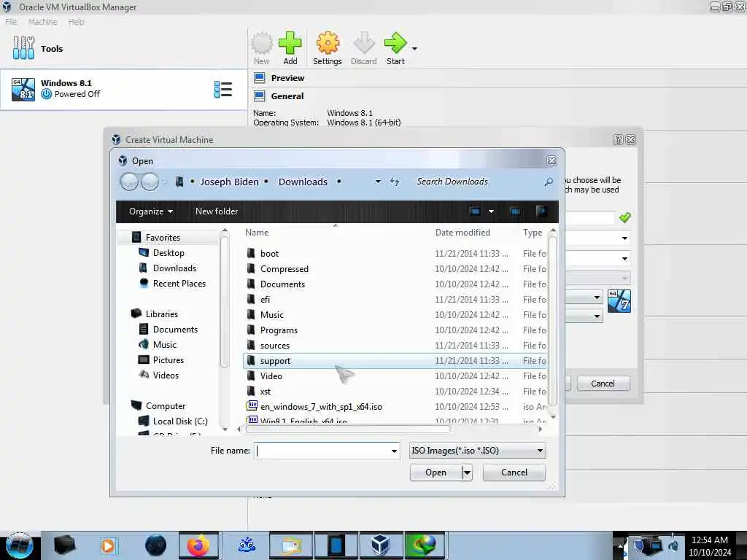747x560 pixels.
Task: Click the Open button
Action: point(436,472)
